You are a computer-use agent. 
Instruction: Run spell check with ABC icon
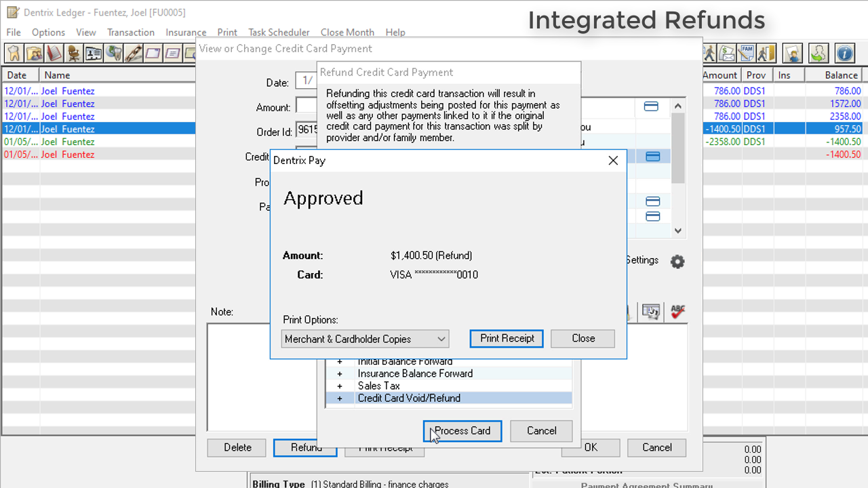tap(677, 312)
